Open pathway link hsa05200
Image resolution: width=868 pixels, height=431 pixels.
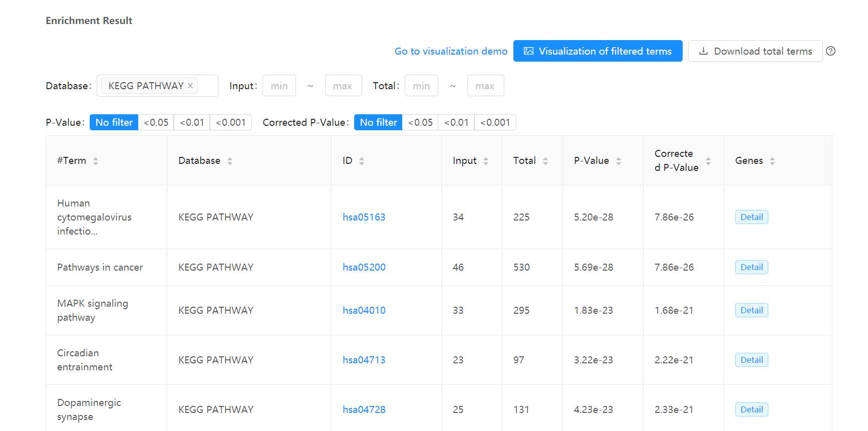364,267
